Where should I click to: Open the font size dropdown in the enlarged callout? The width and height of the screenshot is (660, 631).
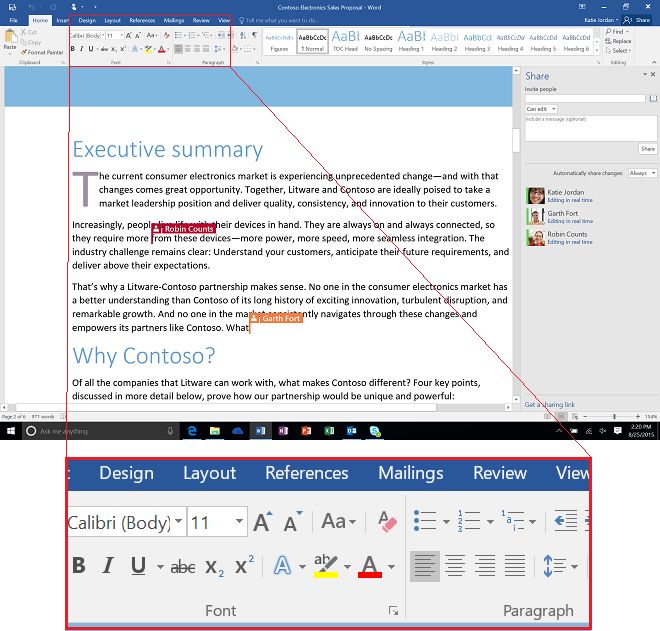(x=240, y=521)
